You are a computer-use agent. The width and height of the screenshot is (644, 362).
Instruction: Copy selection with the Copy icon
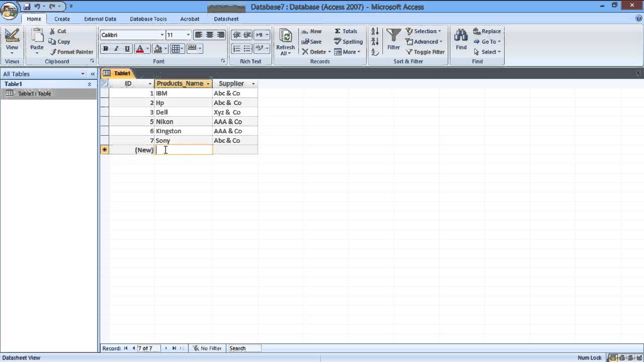coord(52,42)
